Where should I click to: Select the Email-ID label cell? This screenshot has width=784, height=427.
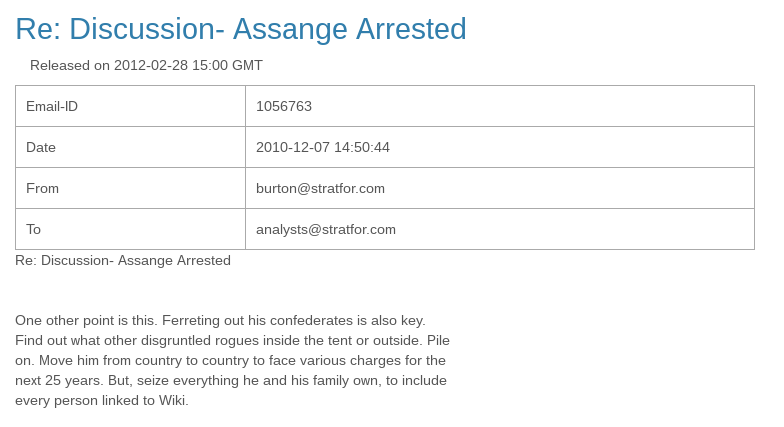tap(130, 106)
